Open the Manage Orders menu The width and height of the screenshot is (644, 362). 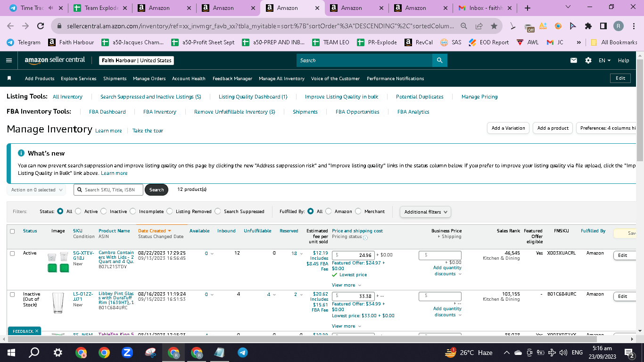149,78
